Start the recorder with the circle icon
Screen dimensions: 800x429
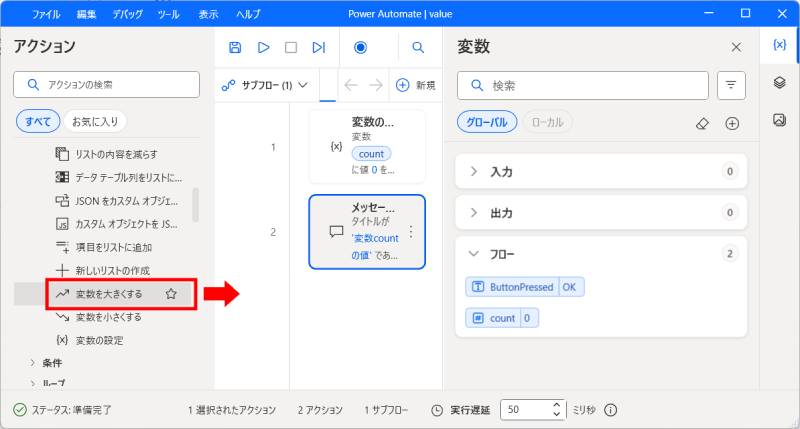(360, 47)
